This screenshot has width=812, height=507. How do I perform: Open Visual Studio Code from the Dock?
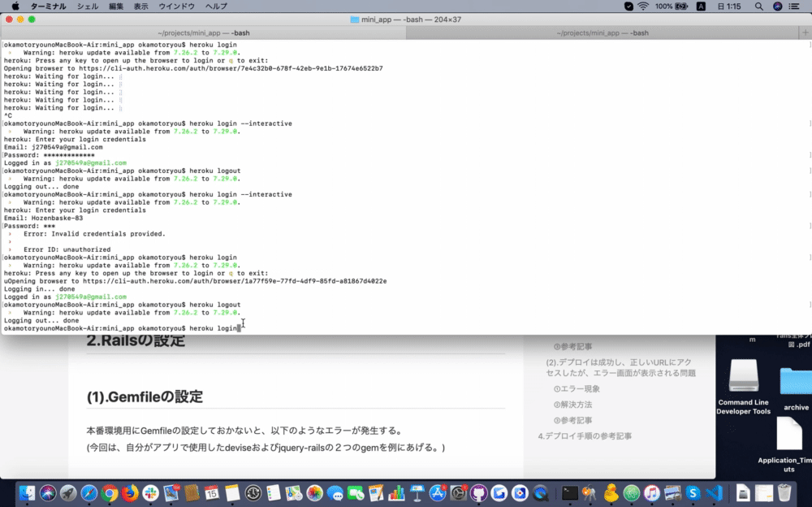point(714,492)
